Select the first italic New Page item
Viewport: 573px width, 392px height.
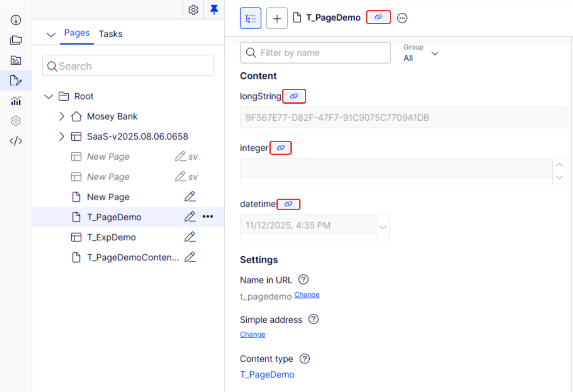(x=108, y=157)
